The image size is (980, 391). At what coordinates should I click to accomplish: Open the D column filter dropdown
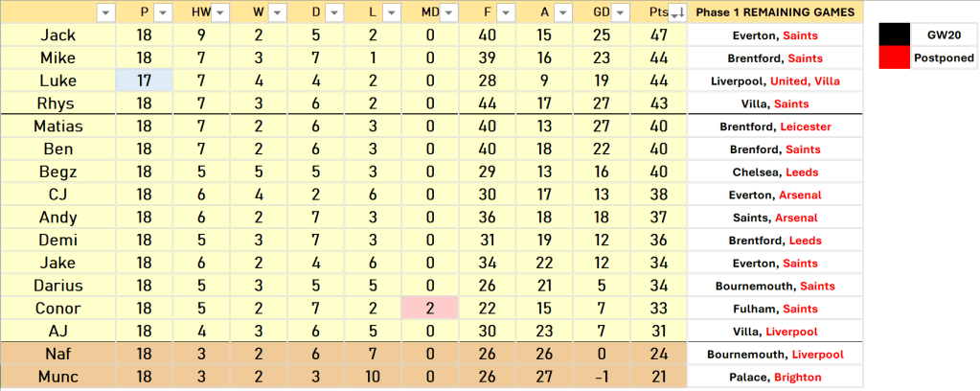pos(335,12)
